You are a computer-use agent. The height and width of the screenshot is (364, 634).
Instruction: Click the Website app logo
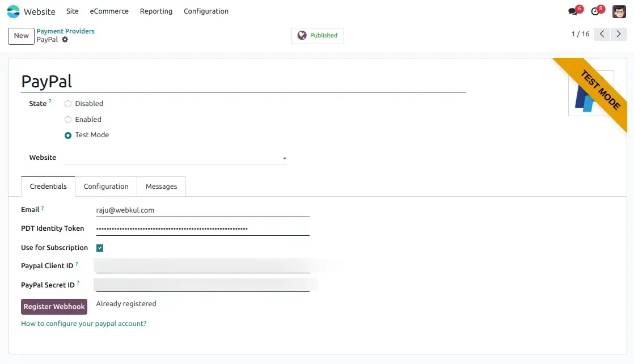pyautogui.click(x=12, y=11)
